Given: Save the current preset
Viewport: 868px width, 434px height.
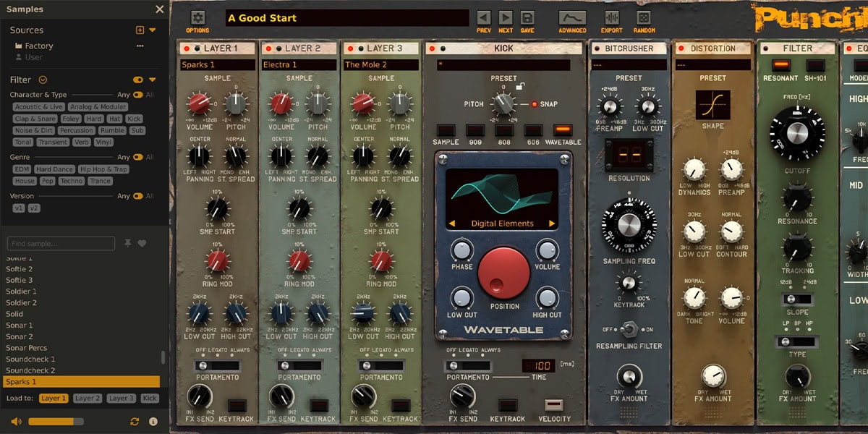Looking at the screenshot, I should coord(527,18).
